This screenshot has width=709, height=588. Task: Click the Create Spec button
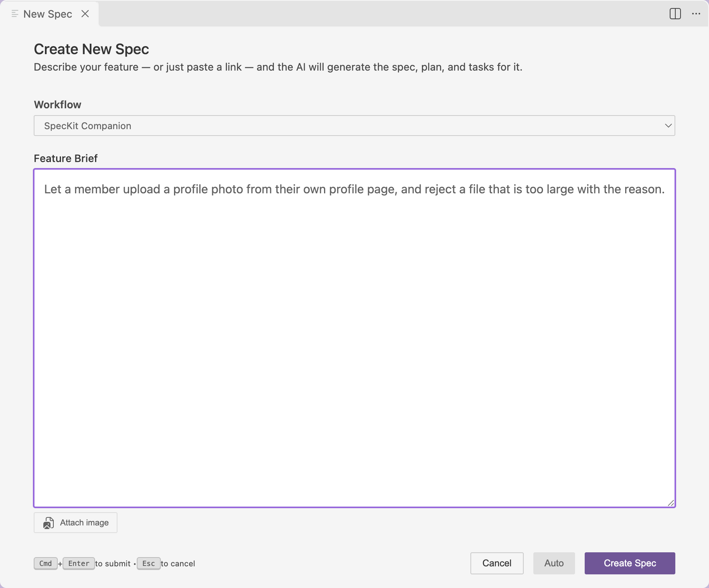[630, 563]
